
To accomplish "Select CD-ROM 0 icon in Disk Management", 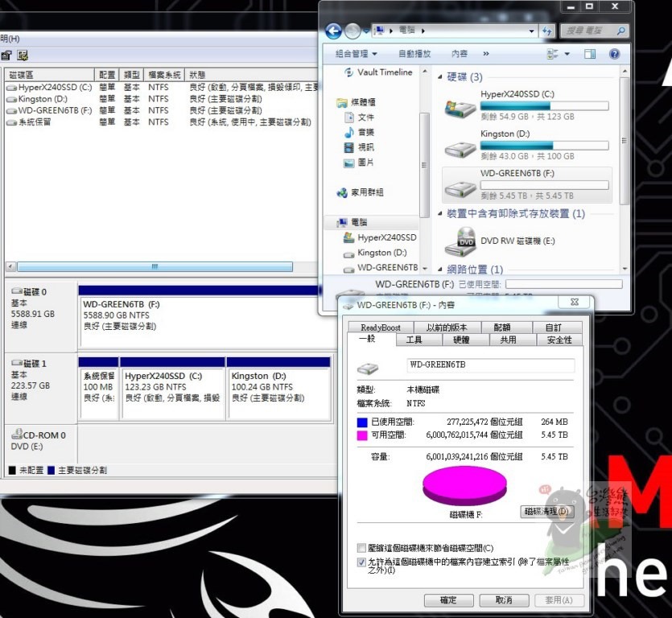I will pyautogui.click(x=17, y=433).
